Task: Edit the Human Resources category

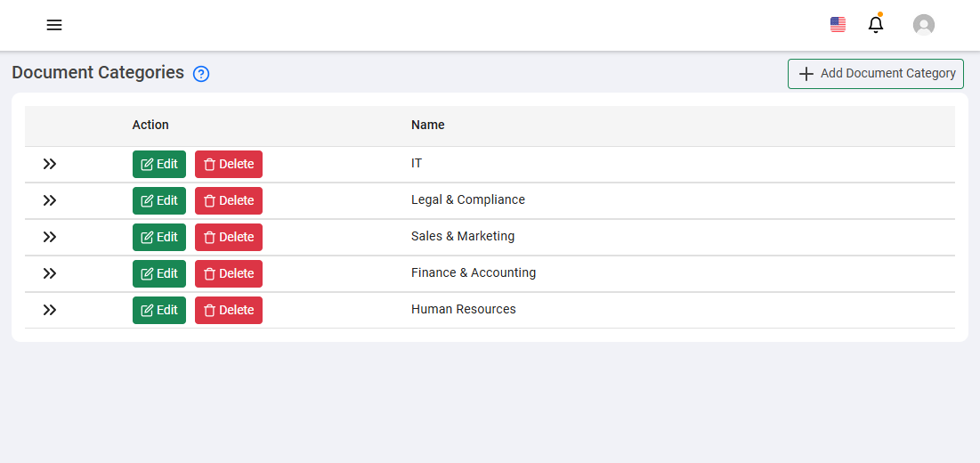Action: pyautogui.click(x=159, y=310)
